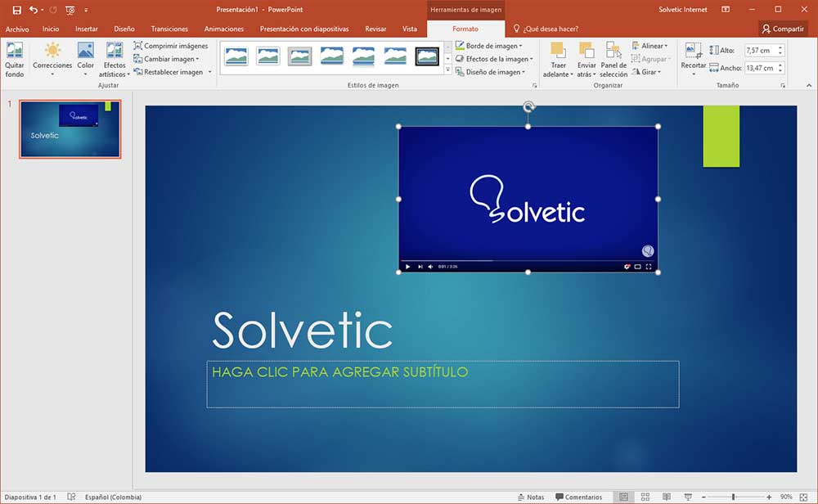Click zoom out minus button
Image resolution: width=818 pixels, height=504 pixels.
click(703, 497)
